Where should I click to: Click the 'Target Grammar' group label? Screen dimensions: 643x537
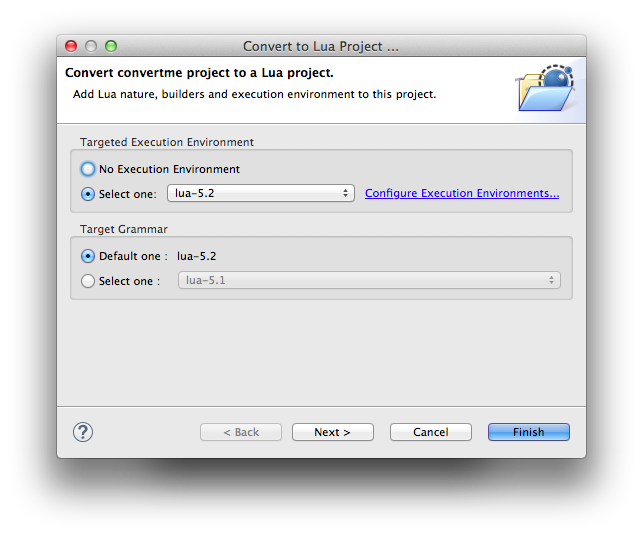pyautogui.click(x=124, y=229)
